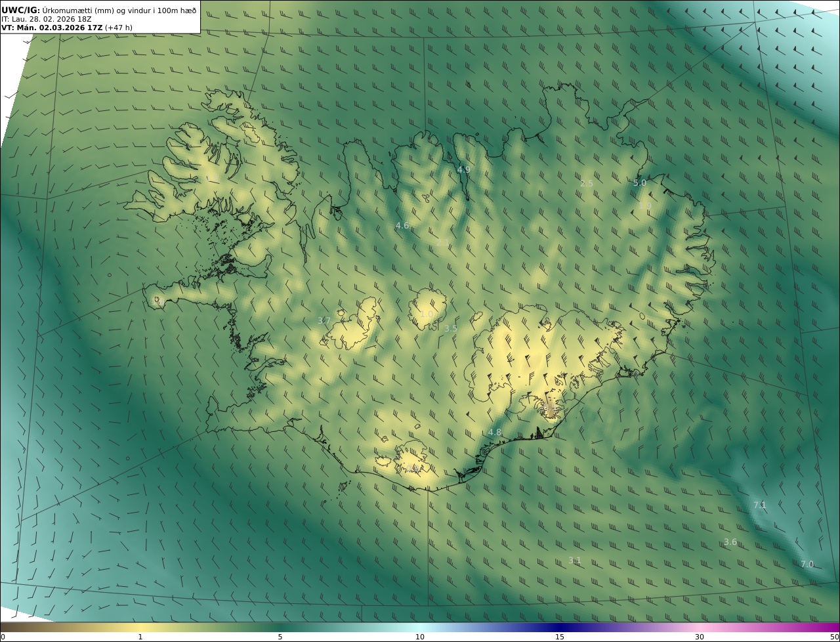This screenshot has height=642, width=840.
Task: Click the 2.5 value label on the map
Action: pyautogui.click(x=587, y=183)
